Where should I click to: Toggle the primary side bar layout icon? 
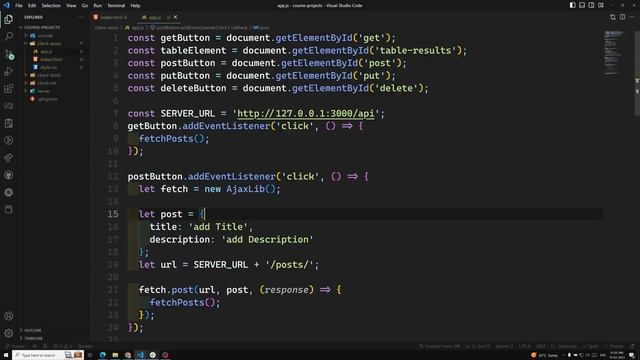click(573, 5)
